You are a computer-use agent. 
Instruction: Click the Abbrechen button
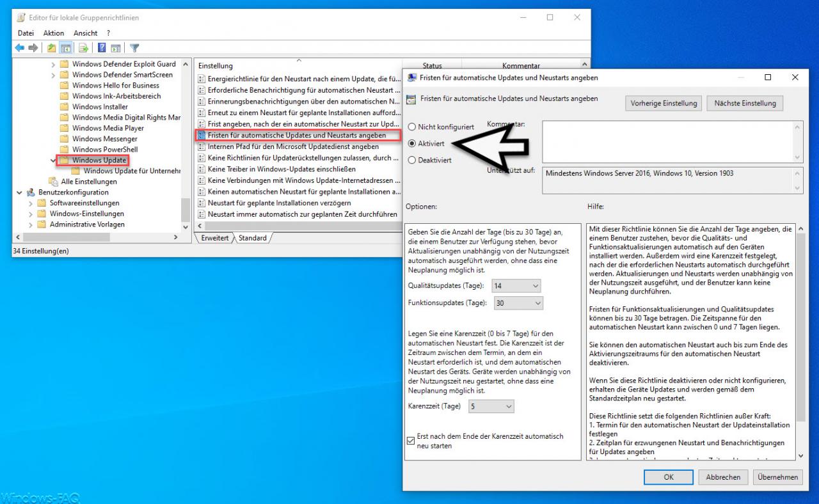coord(723,477)
